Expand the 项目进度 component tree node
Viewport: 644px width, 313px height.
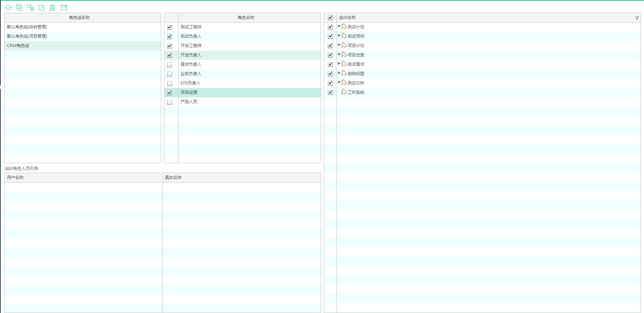pyautogui.click(x=339, y=54)
